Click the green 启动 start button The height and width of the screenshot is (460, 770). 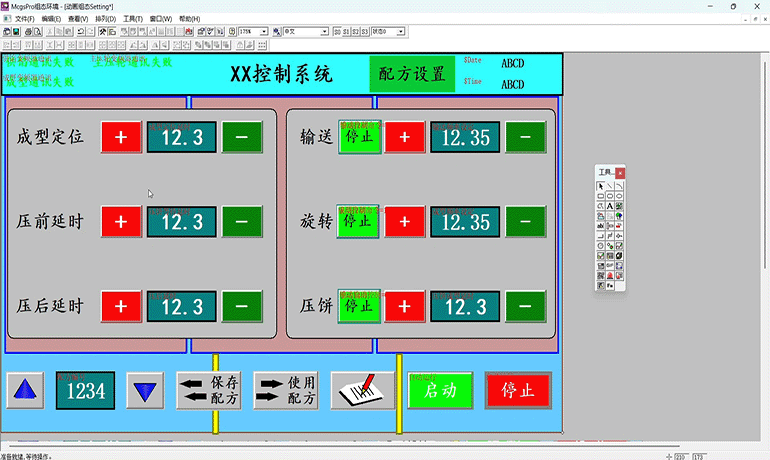point(440,389)
